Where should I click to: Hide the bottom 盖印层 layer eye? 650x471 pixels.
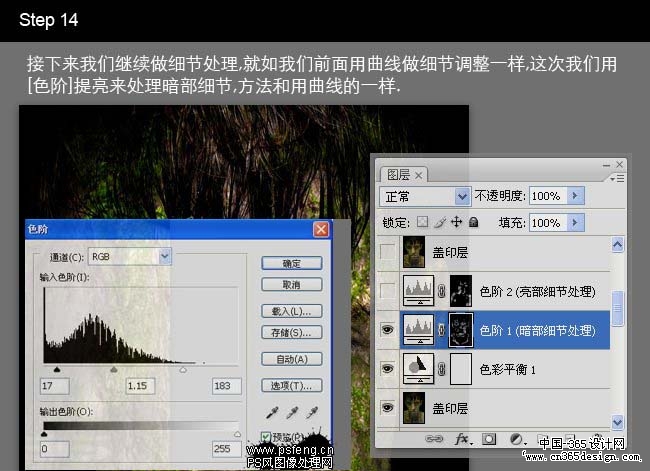pyautogui.click(x=388, y=408)
